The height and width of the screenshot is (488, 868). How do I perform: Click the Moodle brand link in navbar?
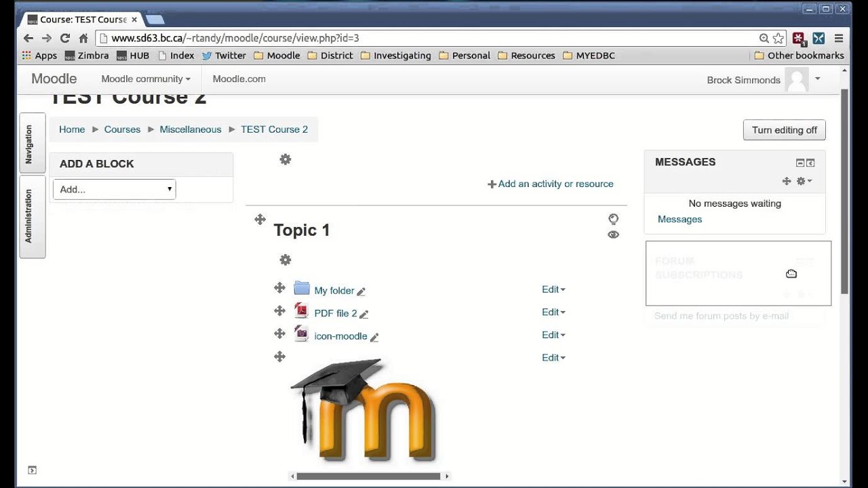click(54, 79)
